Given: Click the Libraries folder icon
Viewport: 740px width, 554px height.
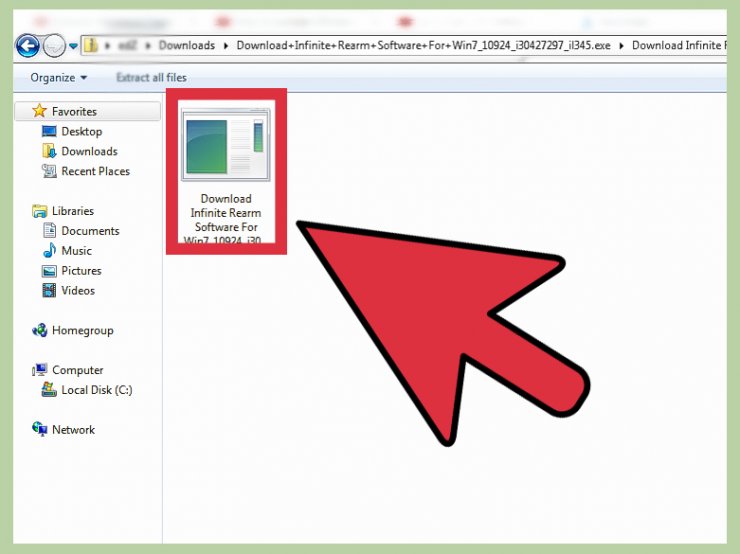Looking at the screenshot, I should 40,211.
